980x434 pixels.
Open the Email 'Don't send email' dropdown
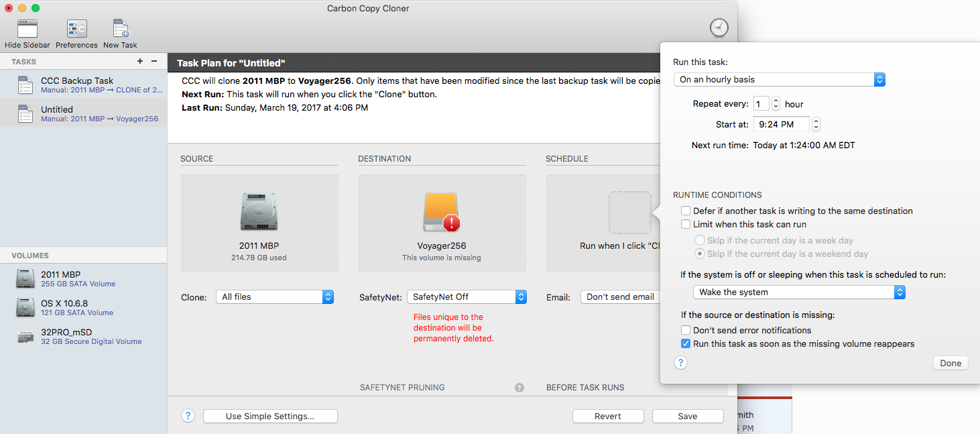coord(621,296)
